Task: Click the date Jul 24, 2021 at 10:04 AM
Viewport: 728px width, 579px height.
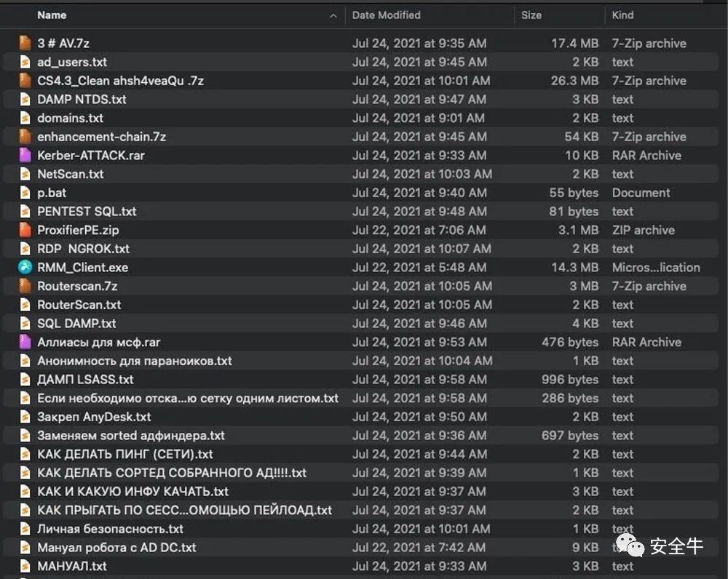Action: coord(422,361)
